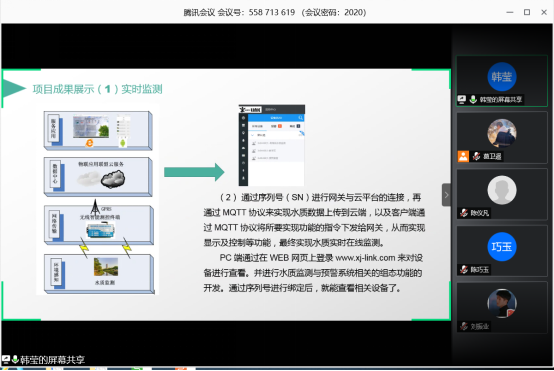Minimize the Tencent Meeting window

(509, 12)
